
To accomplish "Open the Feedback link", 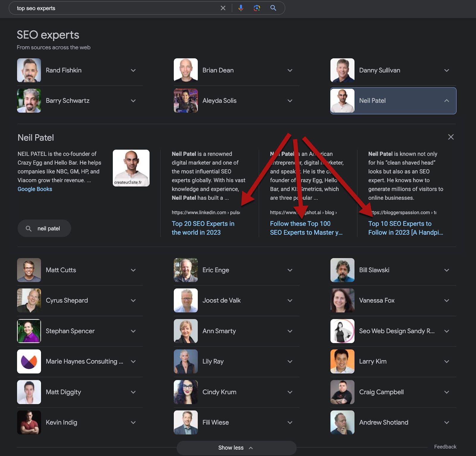I will click(445, 447).
